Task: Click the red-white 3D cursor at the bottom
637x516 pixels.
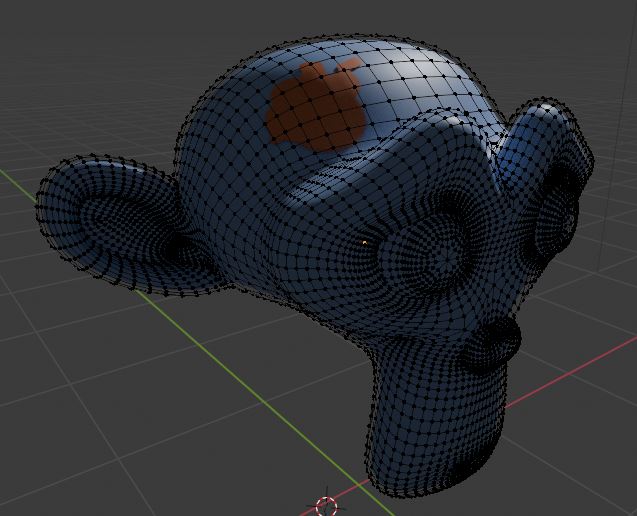Action: click(x=326, y=506)
